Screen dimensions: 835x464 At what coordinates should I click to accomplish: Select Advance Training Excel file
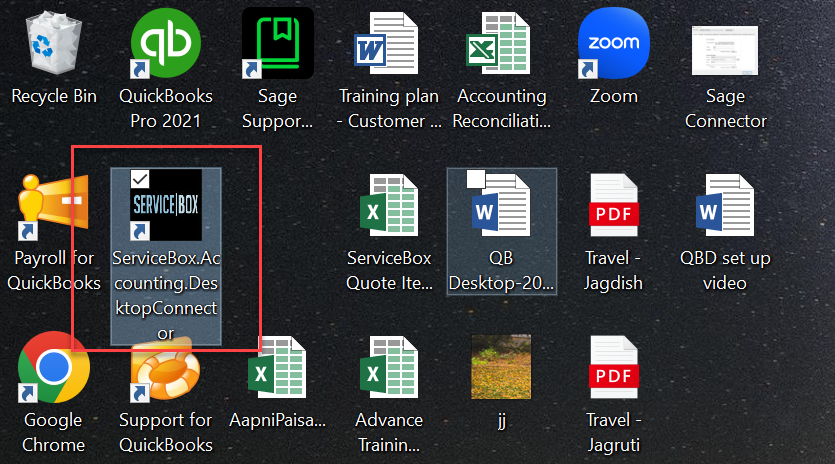(x=389, y=367)
